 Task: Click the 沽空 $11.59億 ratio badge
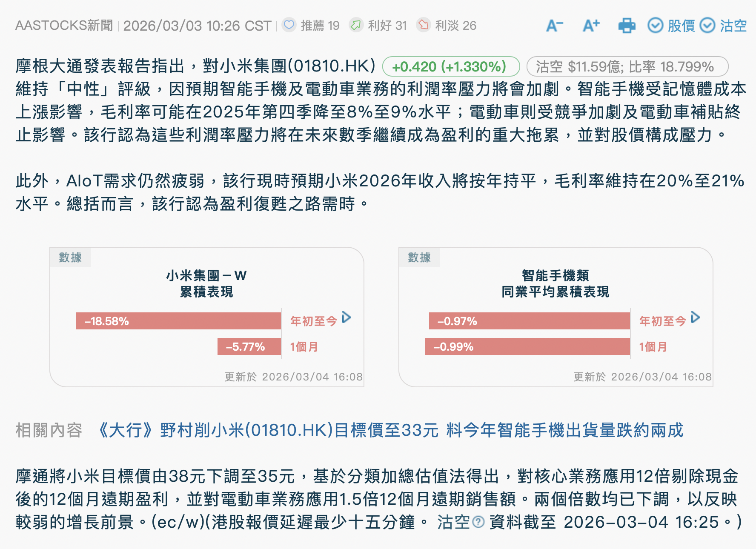coord(627,67)
